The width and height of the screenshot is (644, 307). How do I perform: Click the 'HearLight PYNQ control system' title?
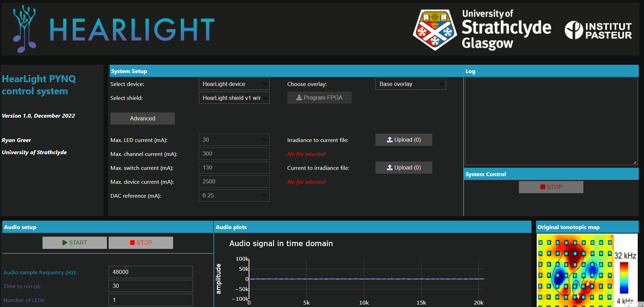(x=39, y=85)
